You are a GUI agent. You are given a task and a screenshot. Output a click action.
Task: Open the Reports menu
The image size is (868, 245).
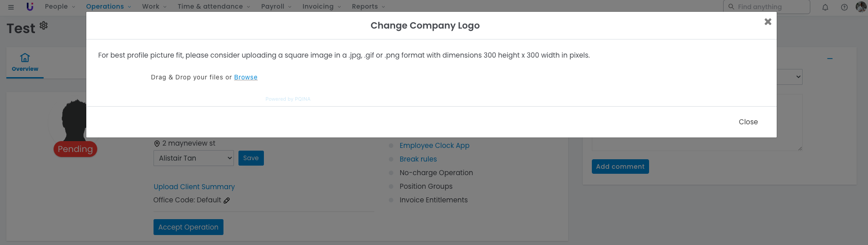click(368, 7)
